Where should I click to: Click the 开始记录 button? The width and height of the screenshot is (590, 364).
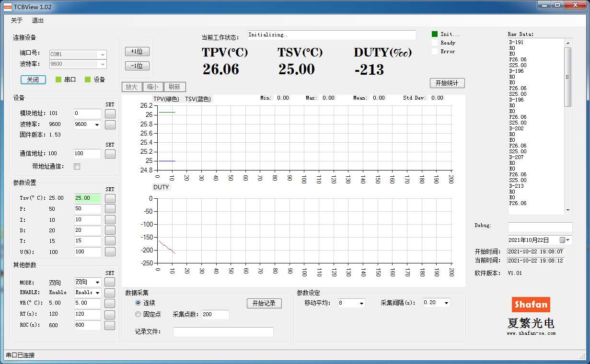point(264,303)
